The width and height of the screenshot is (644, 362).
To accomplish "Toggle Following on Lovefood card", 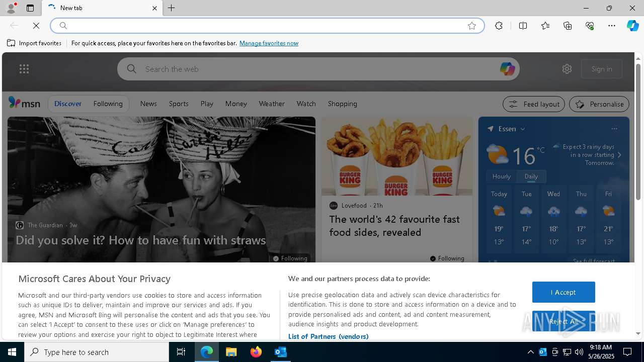I will point(447,258).
